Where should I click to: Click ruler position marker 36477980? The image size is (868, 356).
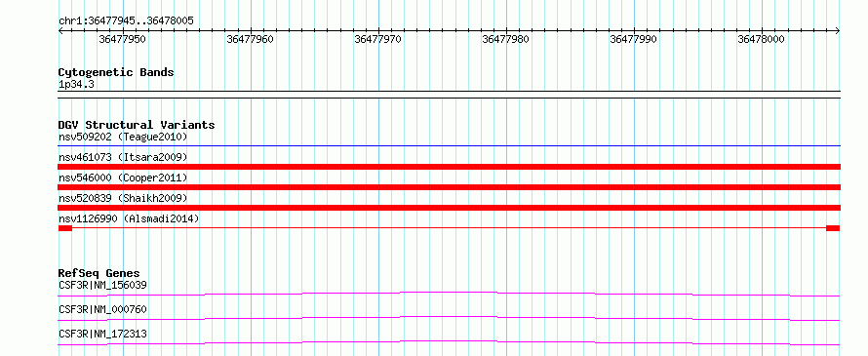pos(505,39)
